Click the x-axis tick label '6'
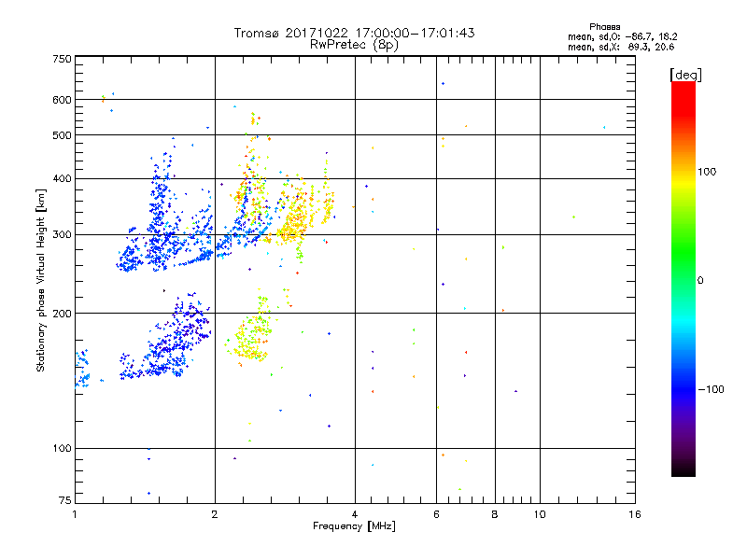This screenshot has height=560, width=747. 436,514
